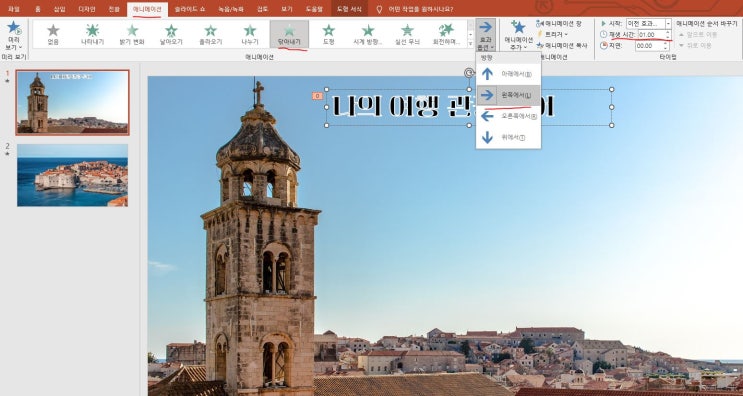Open the 디자인 (Design) tab
The image size is (743, 396).
click(x=87, y=9)
